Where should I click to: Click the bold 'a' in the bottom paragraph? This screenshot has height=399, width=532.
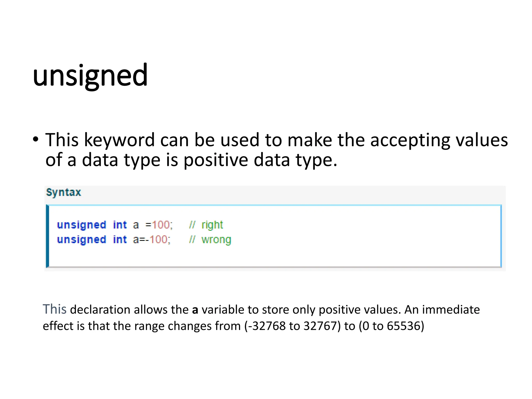[x=195, y=310]
